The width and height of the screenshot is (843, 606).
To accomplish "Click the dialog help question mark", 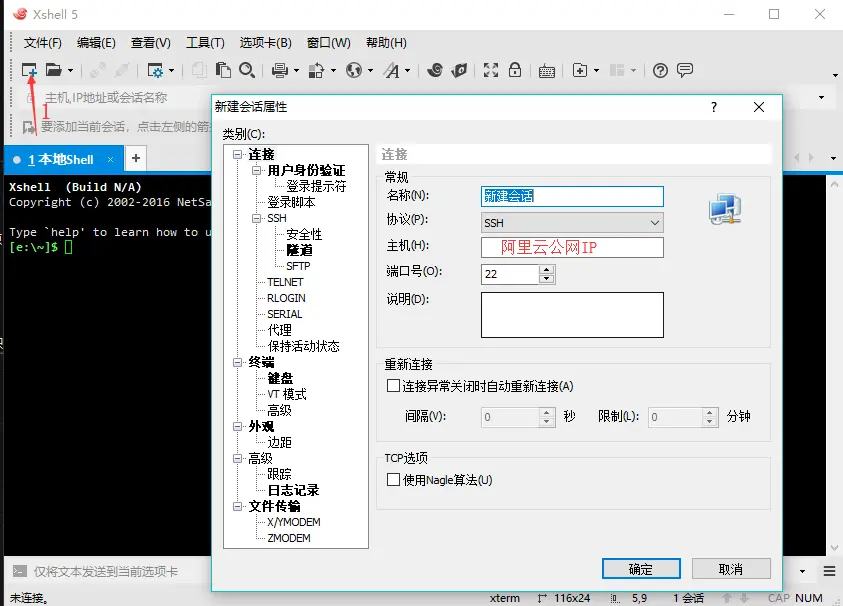I will point(713,107).
